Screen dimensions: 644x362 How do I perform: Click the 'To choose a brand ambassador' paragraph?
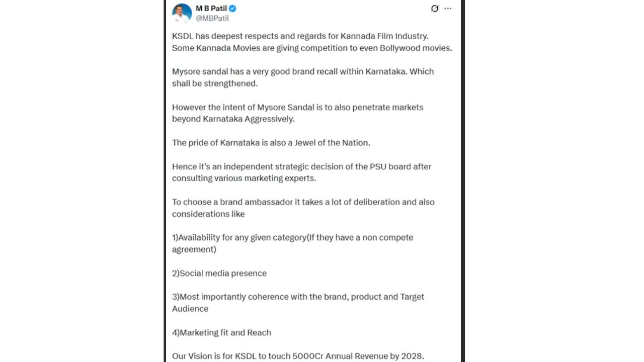[x=303, y=202]
